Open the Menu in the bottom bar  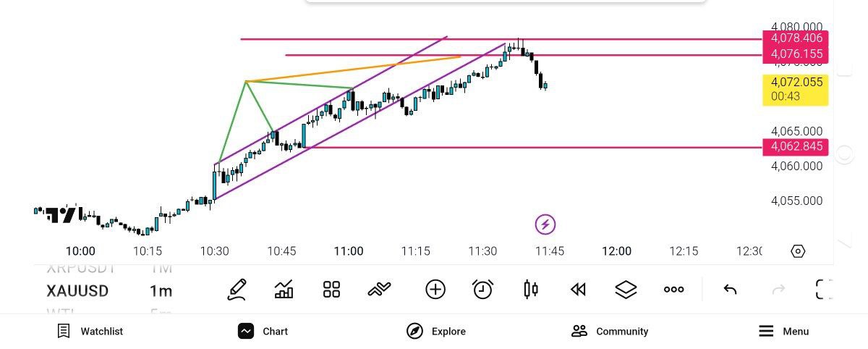[x=783, y=332]
